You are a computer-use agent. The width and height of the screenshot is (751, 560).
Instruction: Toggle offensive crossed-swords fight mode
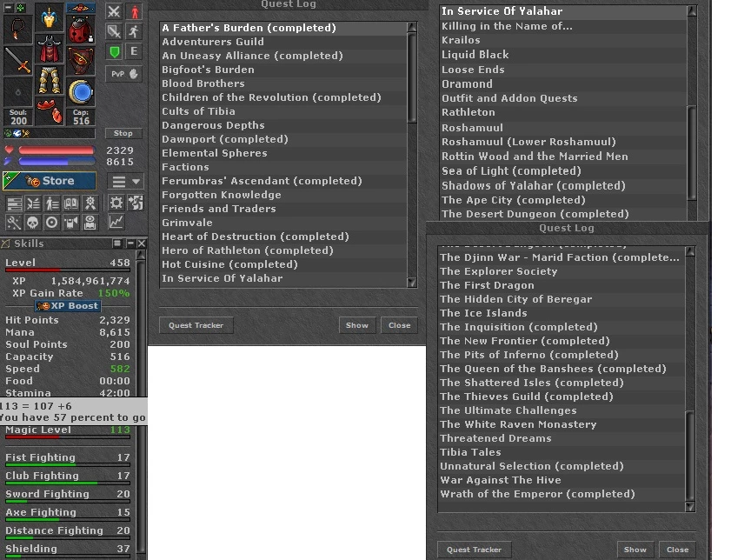click(x=114, y=11)
